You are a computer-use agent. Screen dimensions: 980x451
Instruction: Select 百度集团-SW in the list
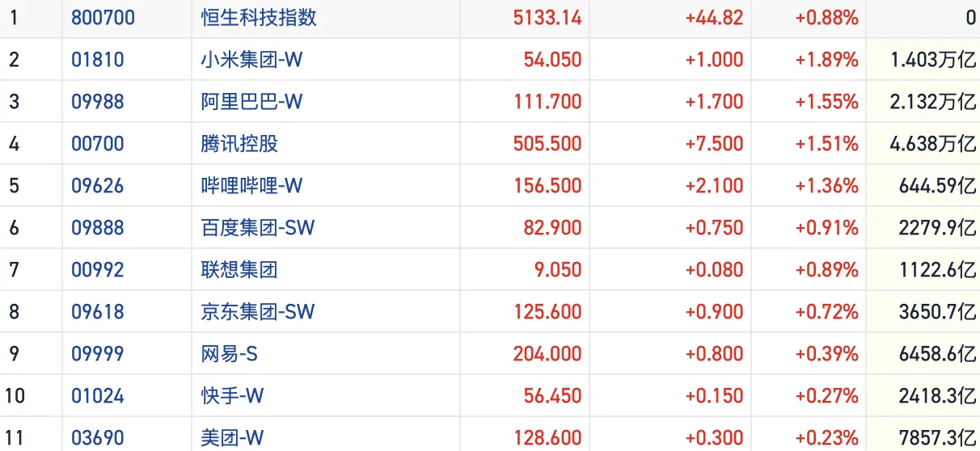pos(258,228)
